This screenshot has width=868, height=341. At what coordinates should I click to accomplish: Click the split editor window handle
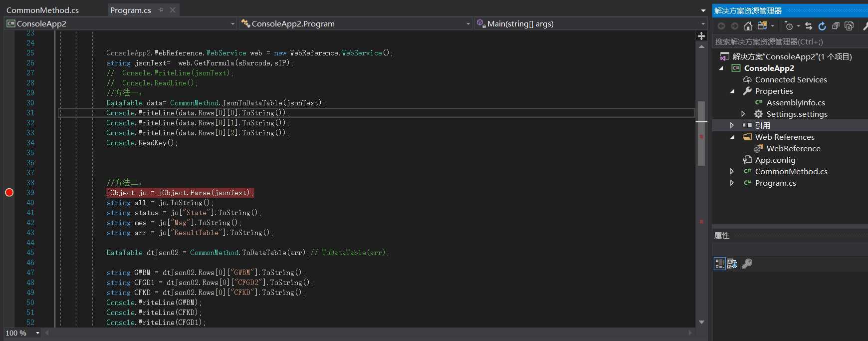coord(701,35)
